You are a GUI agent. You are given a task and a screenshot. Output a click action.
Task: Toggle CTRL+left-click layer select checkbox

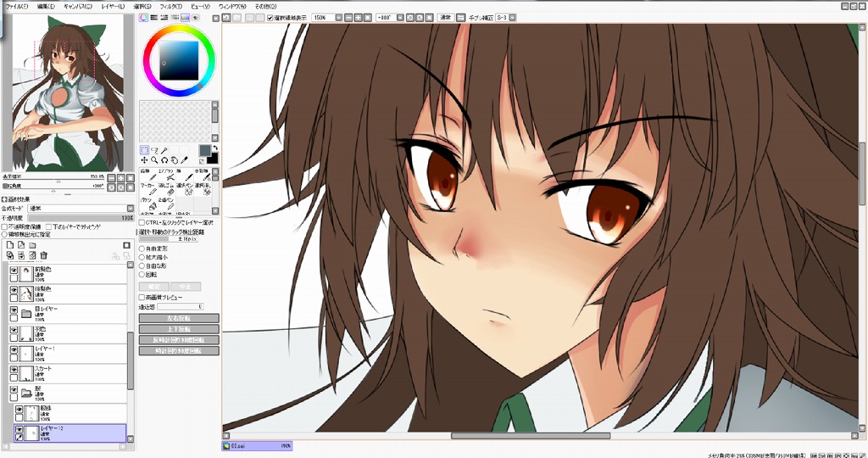tap(142, 222)
